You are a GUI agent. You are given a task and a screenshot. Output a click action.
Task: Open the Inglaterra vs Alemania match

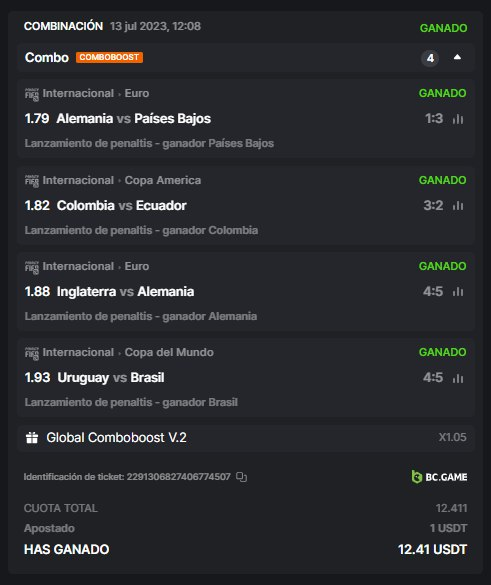[125, 291]
